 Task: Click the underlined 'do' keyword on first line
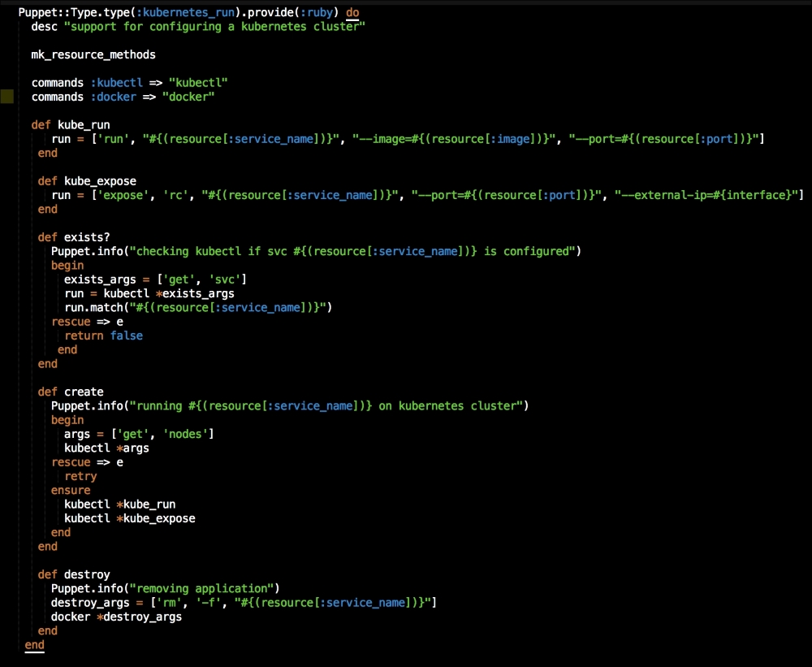(352, 13)
